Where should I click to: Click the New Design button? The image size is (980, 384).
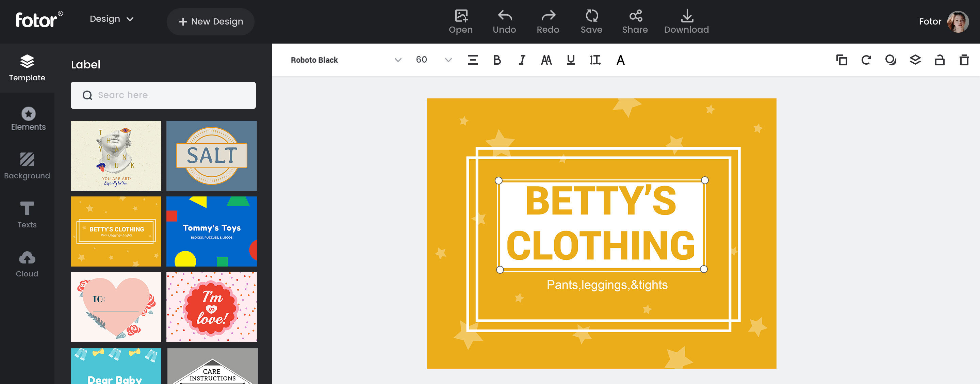210,22
